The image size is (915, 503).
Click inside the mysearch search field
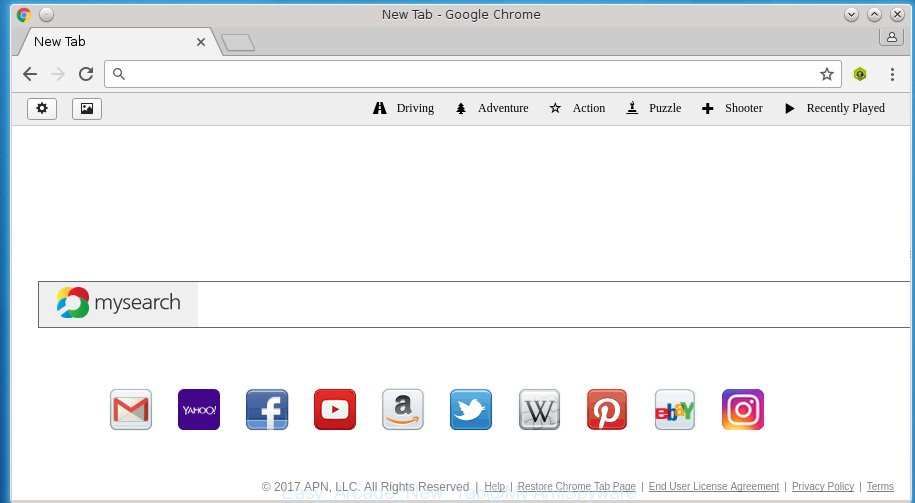pos(553,305)
